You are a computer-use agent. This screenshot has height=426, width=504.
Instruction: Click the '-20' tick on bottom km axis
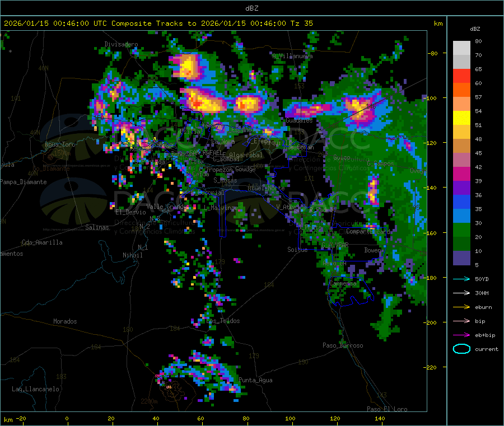pyautogui.click(x=21, y=419)
